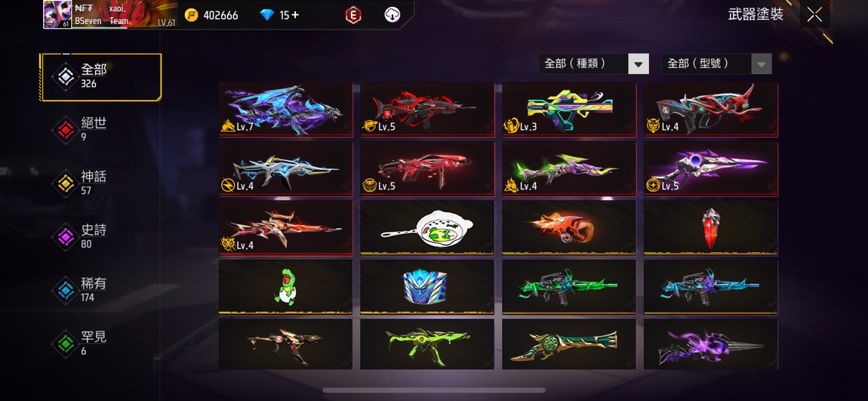Open the red hexagon E badge
The width and height of the screenshot is (868, 401).
pyautogui.click(x=353, y=16)
